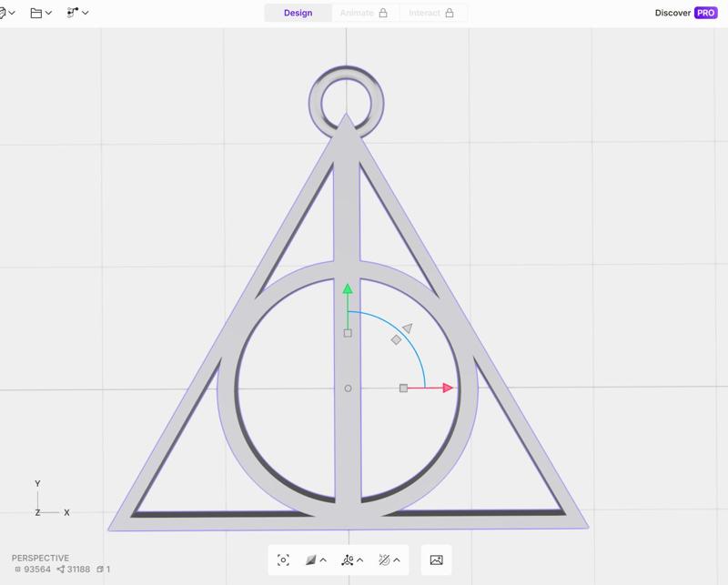Open the folder icon's dropdown arrow
Viewport: 728px width, 585px height.
pos(46,14)
